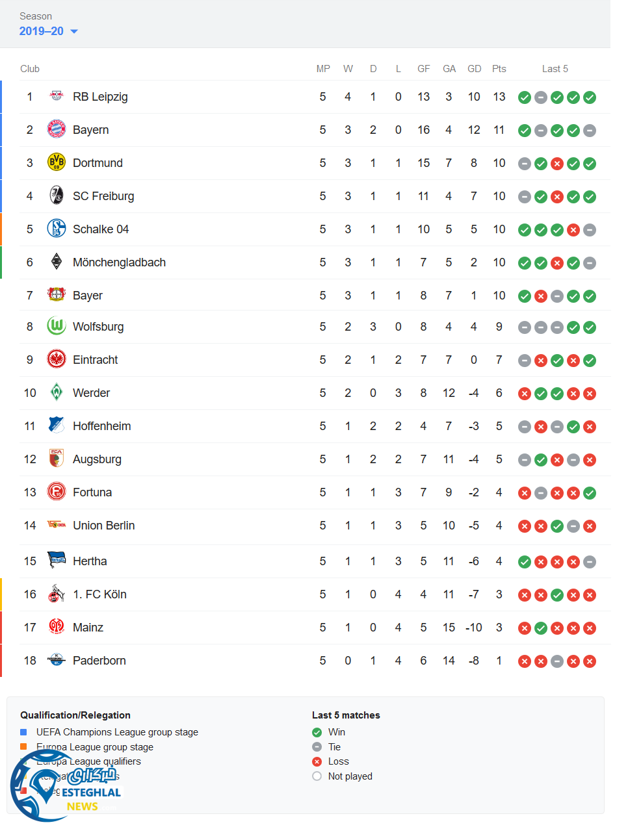Click the Hertha flag logo
Screen dimensions: 628x840
click(x=57, y=560)
